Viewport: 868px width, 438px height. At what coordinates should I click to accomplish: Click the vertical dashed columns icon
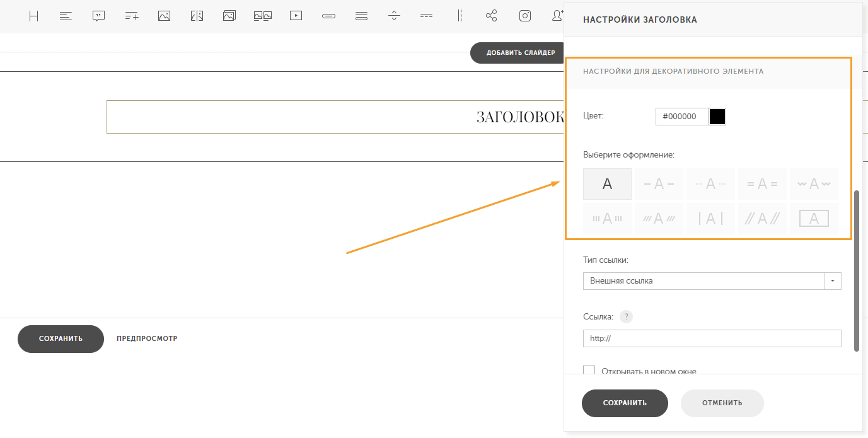click(x=460, y=16)
